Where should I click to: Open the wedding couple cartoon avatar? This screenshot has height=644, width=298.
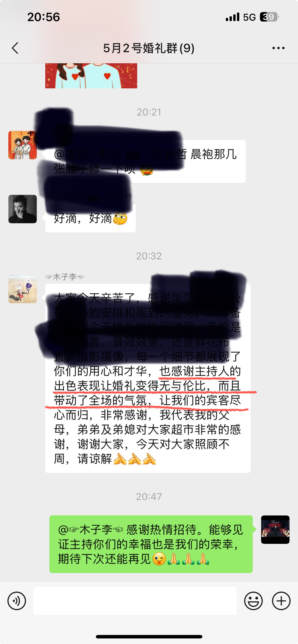pos(23,145)
